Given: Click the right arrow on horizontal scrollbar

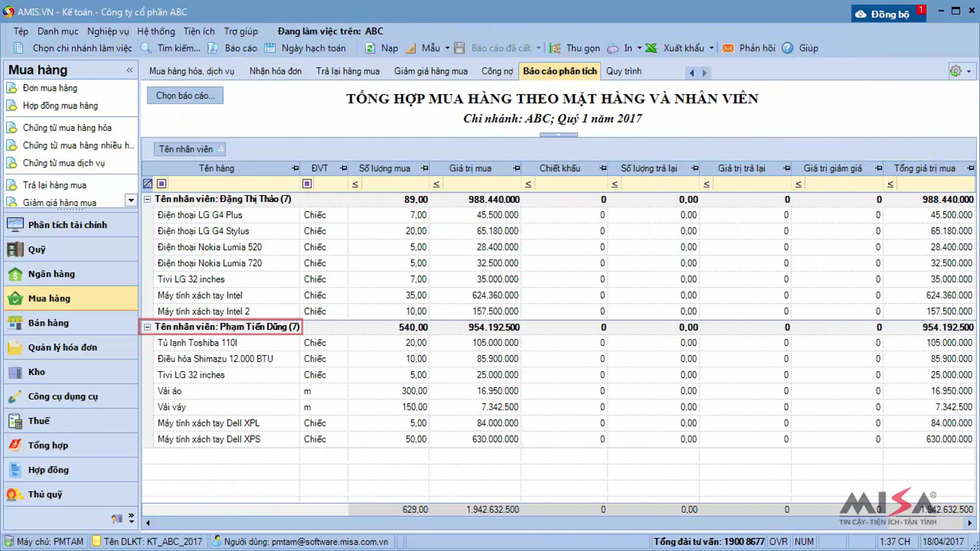Looking at the screenshot, I should coord(970,523).
